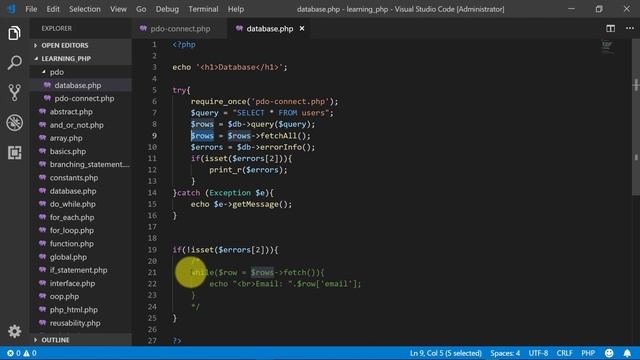Viewport: 640px width, 360px height.
Task: Switch to the pdo-connect.php tab
Action: (x=180, y=29)
